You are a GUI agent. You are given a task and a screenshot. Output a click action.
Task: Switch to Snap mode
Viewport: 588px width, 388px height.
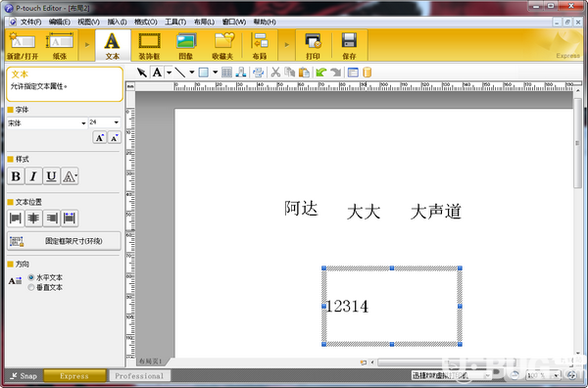(24, 375)
